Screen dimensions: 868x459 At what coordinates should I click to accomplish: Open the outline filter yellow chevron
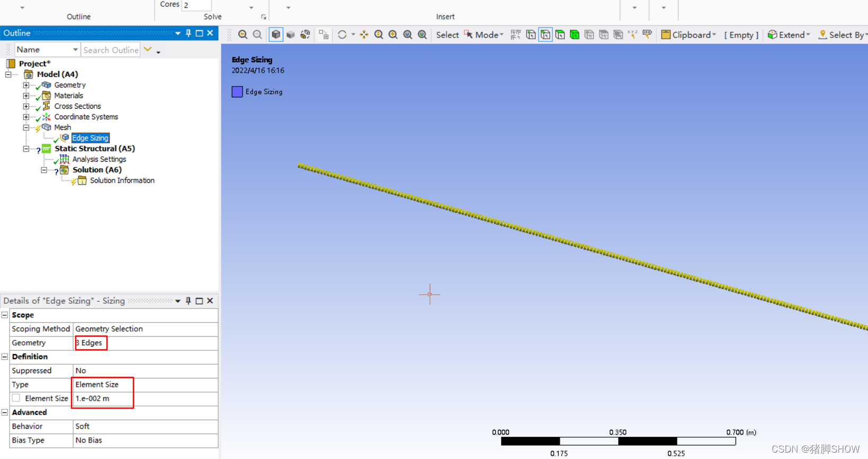point(148,50)
